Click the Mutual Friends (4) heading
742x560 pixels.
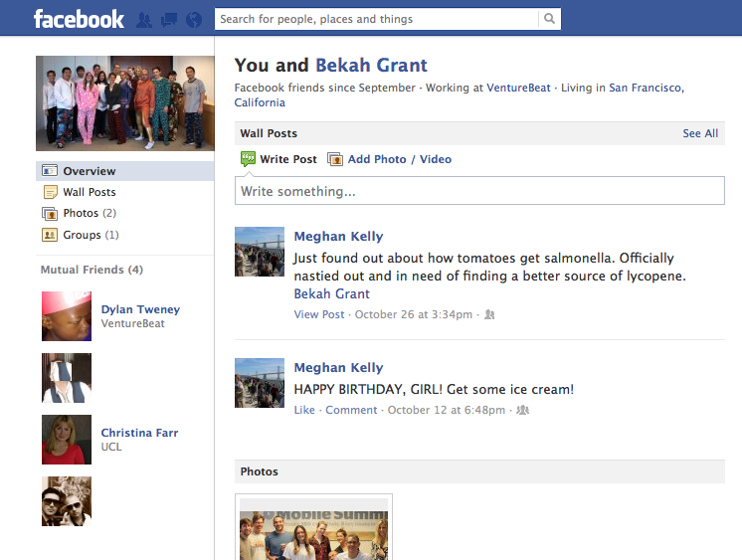(92, 270)
